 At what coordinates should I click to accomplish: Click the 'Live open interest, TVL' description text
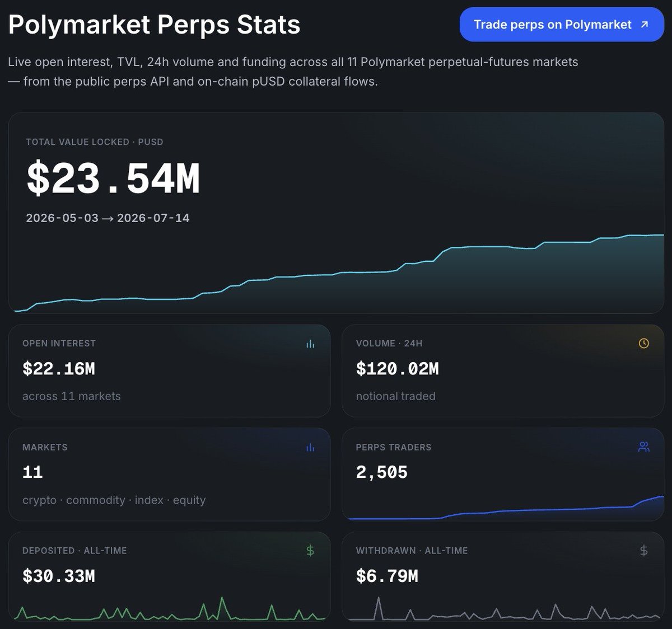(x=293, y=72)
